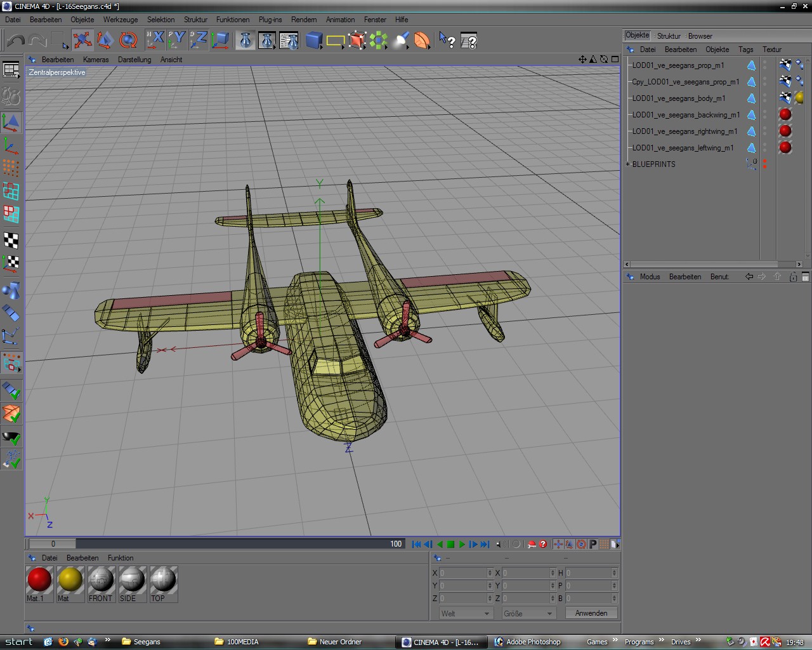Open the Welt coordinate system dropdown
Viewport: 812px width, 650px height.
click(466, 613)
